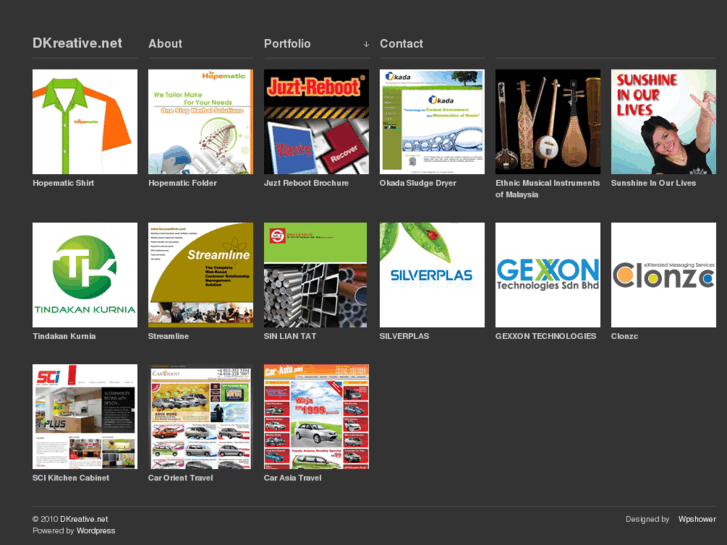Click the SIN LIAN TAT title link
Screen dimensions: 727x545
click(290, 336)
